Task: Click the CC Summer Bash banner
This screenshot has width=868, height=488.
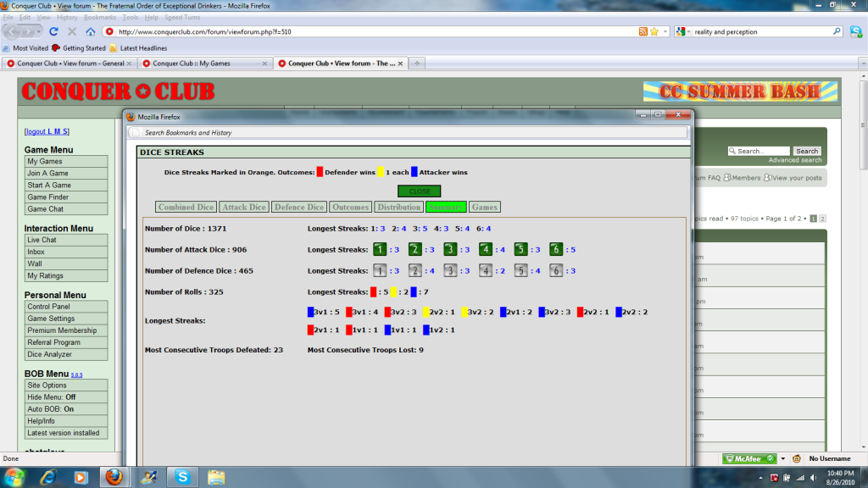Action: 740,91
